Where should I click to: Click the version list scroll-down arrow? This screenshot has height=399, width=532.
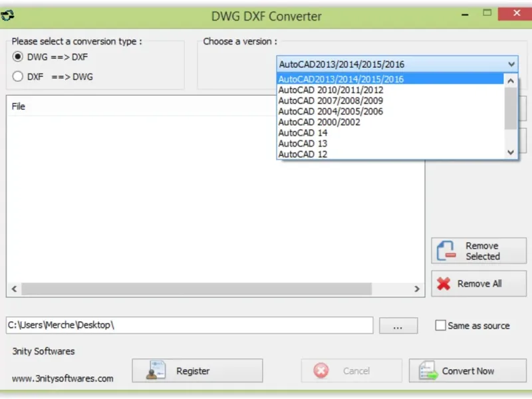point(511,152)
